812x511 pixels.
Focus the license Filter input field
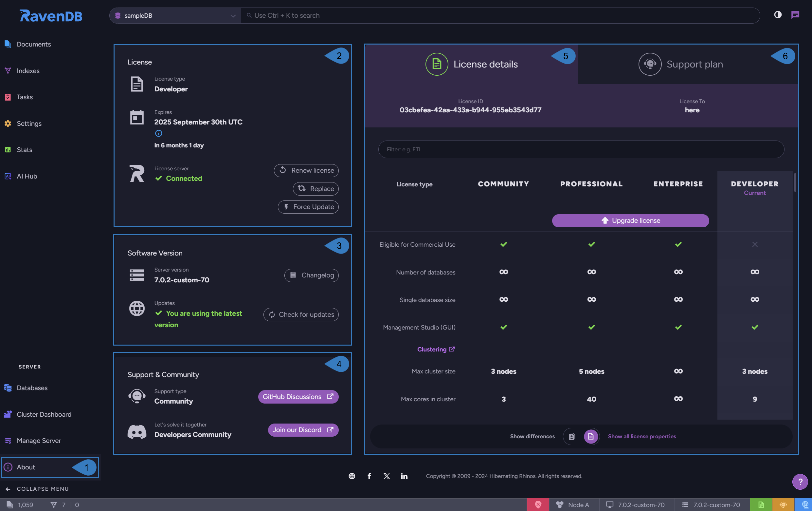point(581,149)
